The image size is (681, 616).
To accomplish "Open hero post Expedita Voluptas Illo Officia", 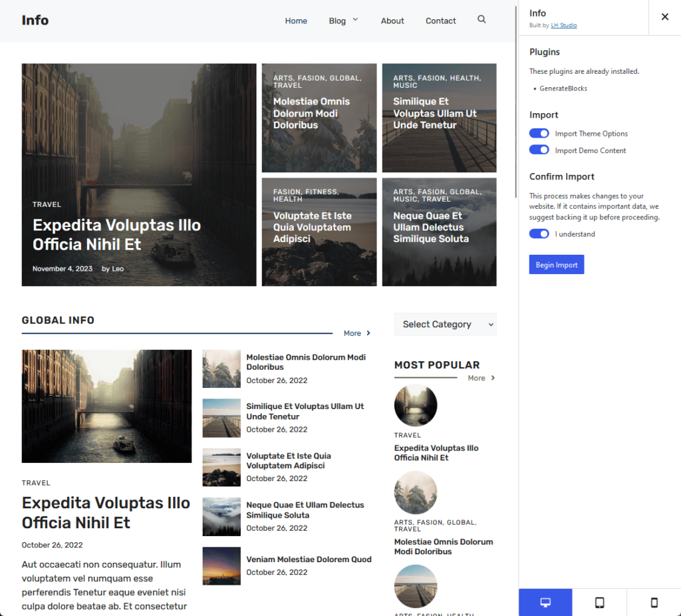I will coord(116,235).
